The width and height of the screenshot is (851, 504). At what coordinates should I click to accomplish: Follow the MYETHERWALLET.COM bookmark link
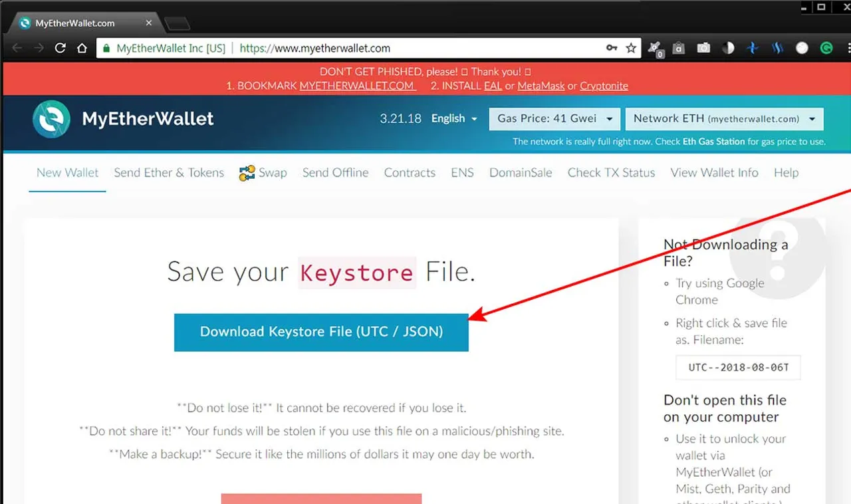tap(358, 86)
